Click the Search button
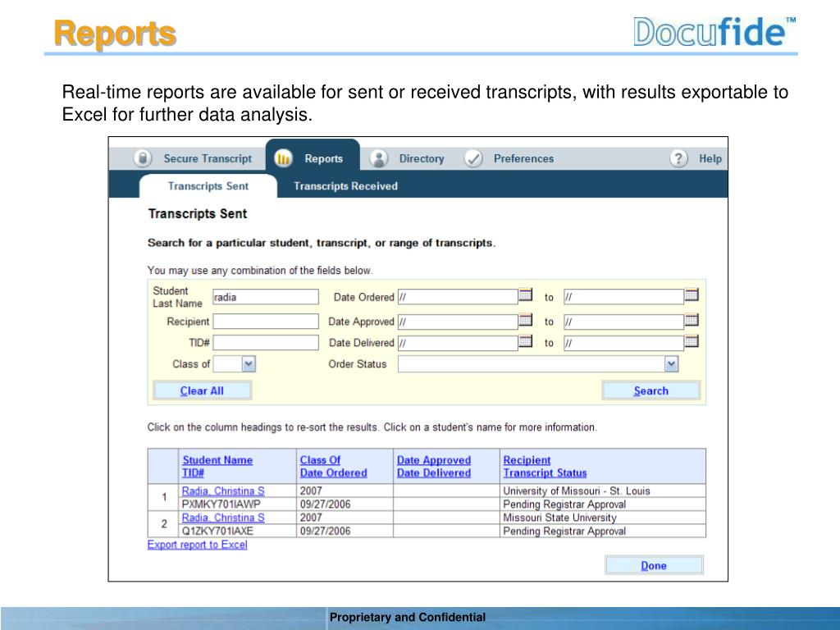 651,390
